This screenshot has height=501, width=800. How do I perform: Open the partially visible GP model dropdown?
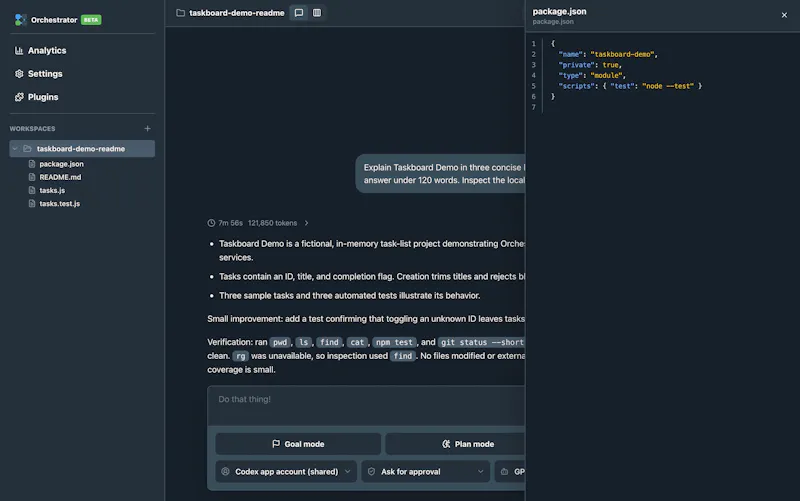[x=510, y=471]
